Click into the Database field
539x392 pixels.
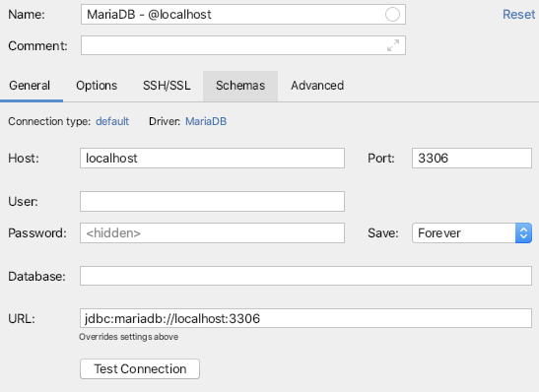305,276
